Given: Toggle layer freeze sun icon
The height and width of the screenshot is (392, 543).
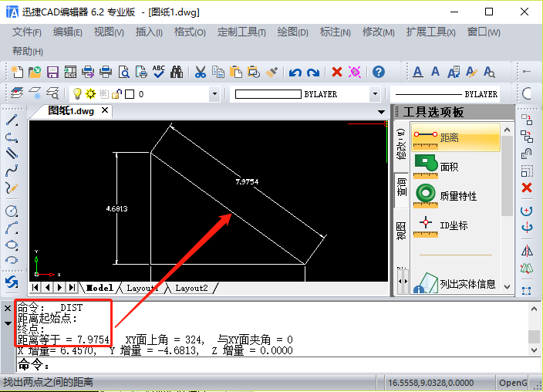Looking at the screenshot, I should click(x=91, y=93).
